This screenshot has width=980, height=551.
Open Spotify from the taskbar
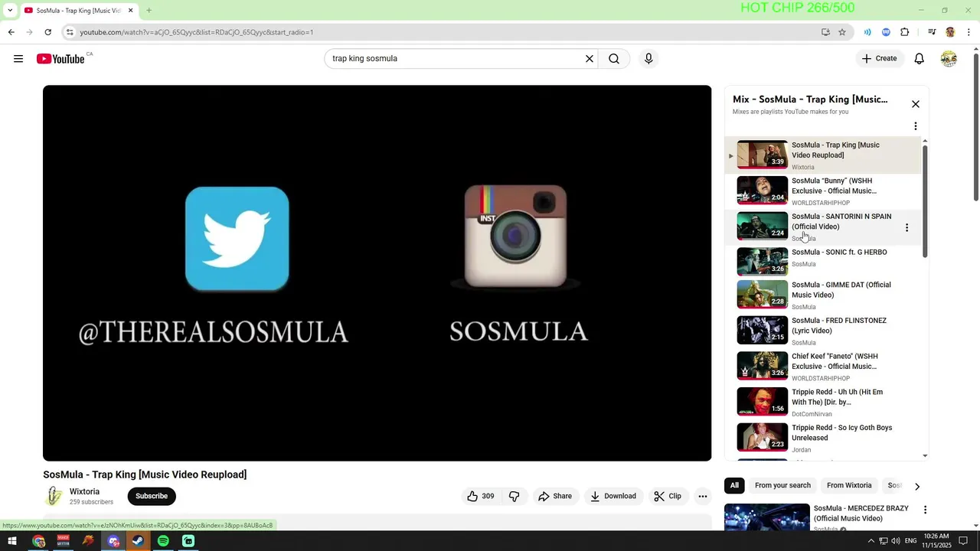tap(163, 541)
